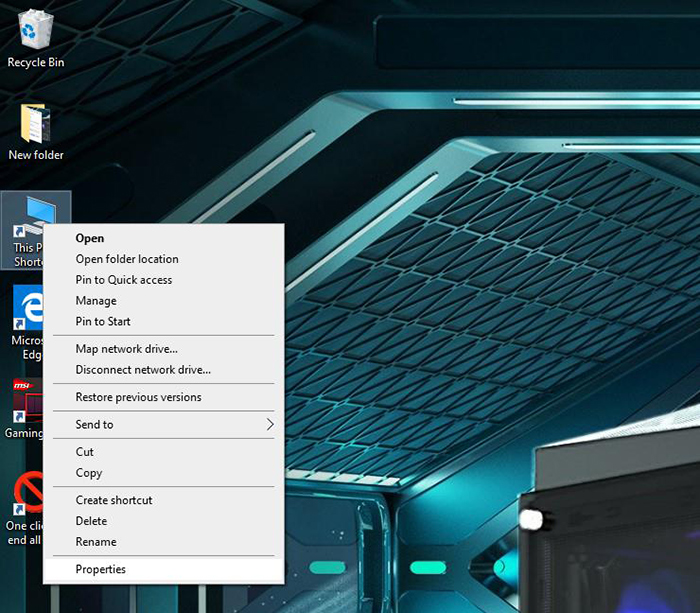Expand the Send to submenu arrow
700x613 pixels.
(269, 425)
